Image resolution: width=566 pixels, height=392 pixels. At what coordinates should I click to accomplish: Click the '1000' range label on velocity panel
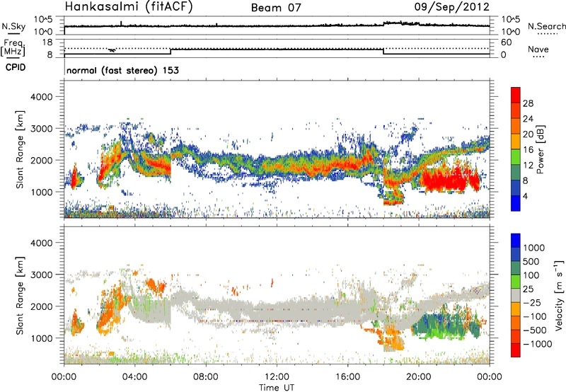coord(42,338)
